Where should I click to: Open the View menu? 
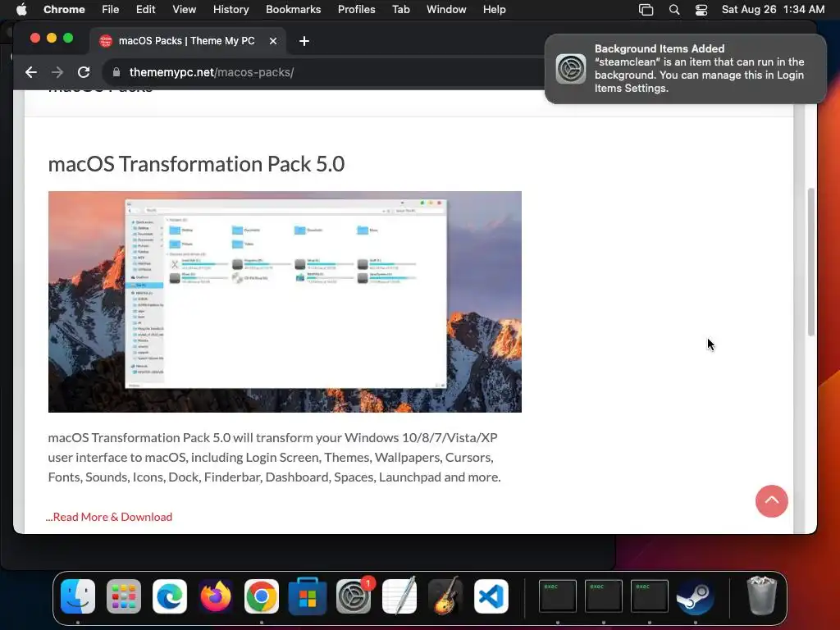185,10
